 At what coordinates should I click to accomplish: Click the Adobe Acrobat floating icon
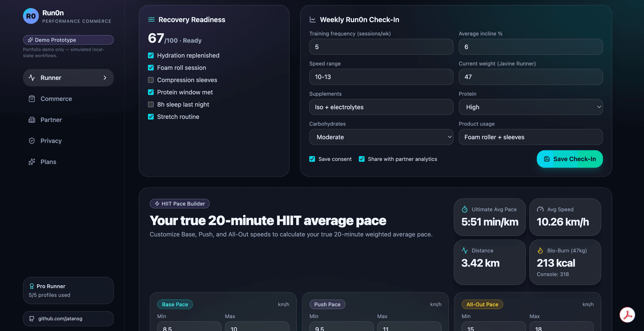(x=627, y=315)
